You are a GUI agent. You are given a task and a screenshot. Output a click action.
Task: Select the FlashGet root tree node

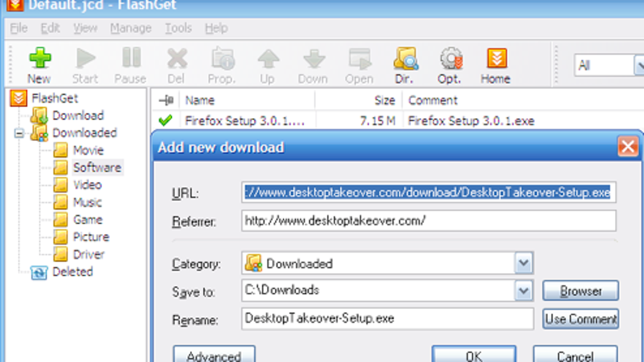[x=44, y=98]
